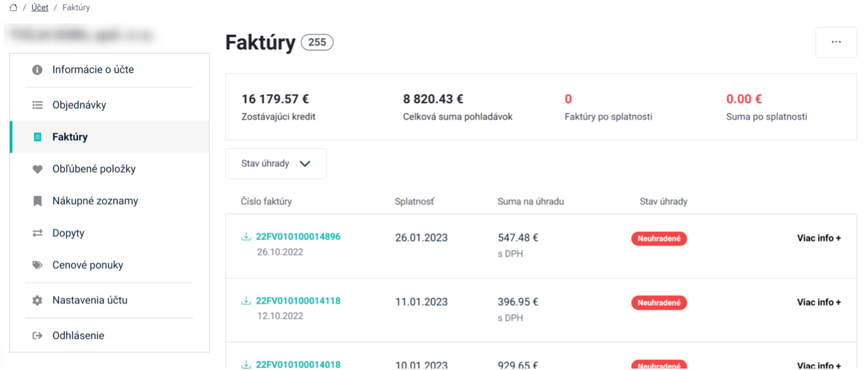Click the 255 invoice count badge
868x370 pixels.
[317, 42]
